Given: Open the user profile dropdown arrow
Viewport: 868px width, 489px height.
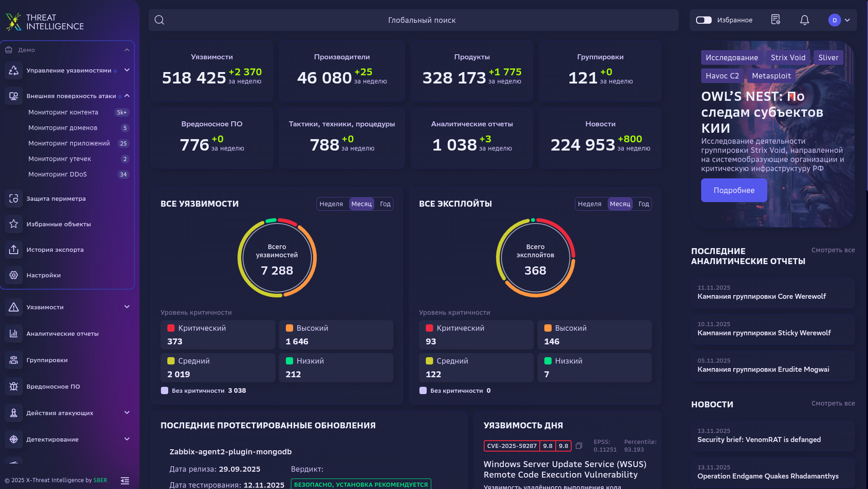Looking at the screenshot, I should pos(847,20).
